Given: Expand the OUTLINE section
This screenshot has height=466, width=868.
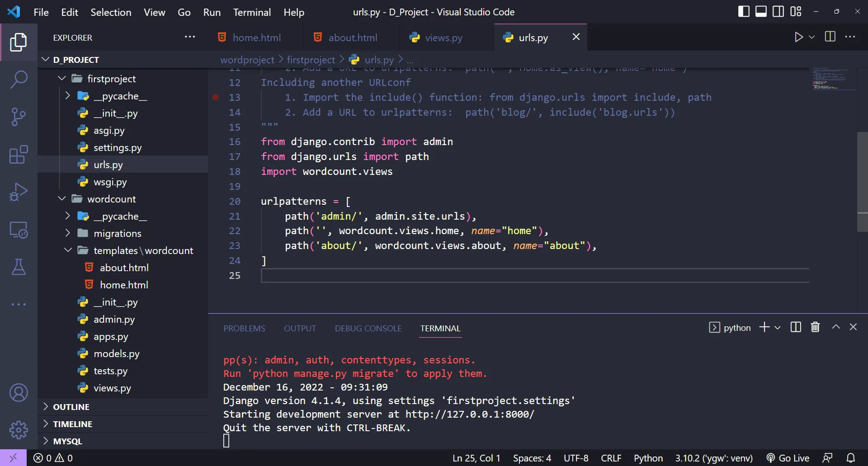Looking at the screenshot, I should 71,407.
